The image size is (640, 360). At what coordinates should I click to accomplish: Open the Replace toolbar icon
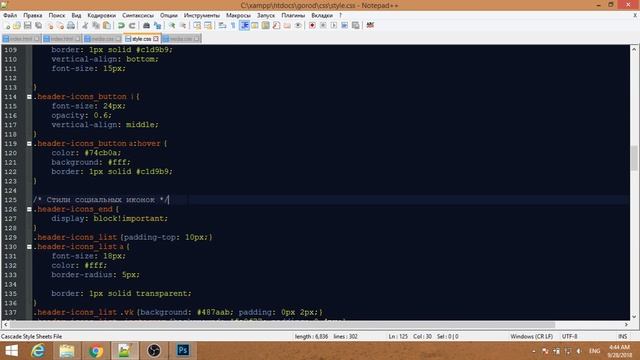[157, 25]
